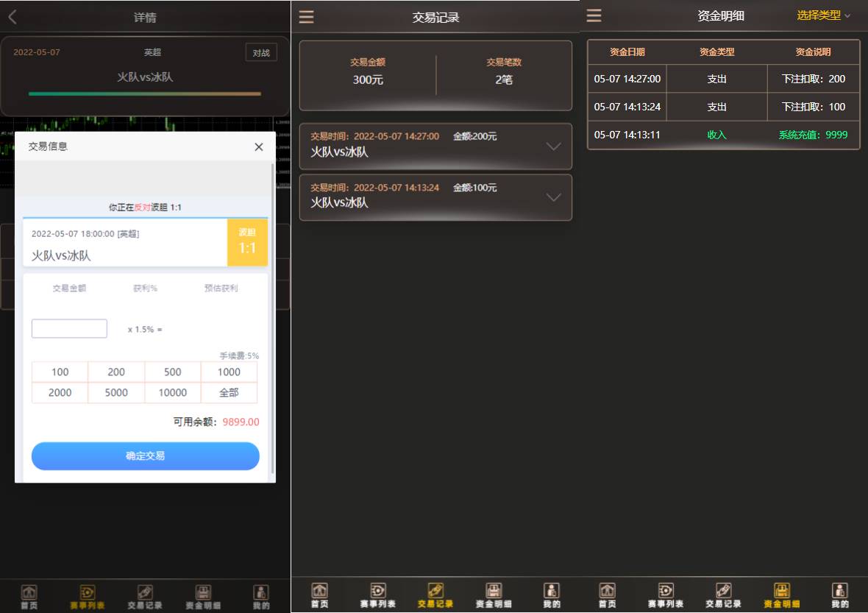Image resolution: width=868 pixels, height=613 pixels.
Task: Click 系统充值: 9999 cell
Action: (x=813, y=135)
